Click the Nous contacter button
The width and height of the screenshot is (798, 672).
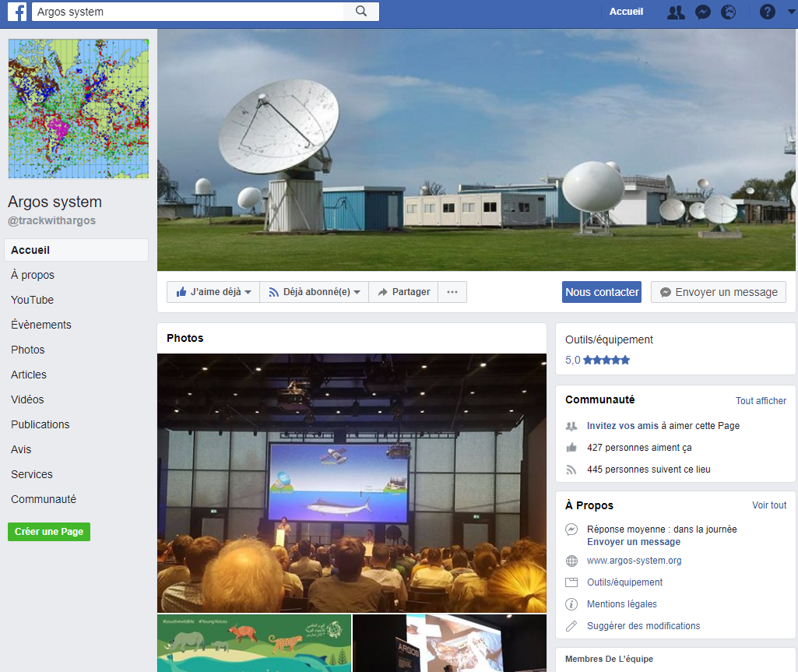pyautogui.click(x=602, y=292)
